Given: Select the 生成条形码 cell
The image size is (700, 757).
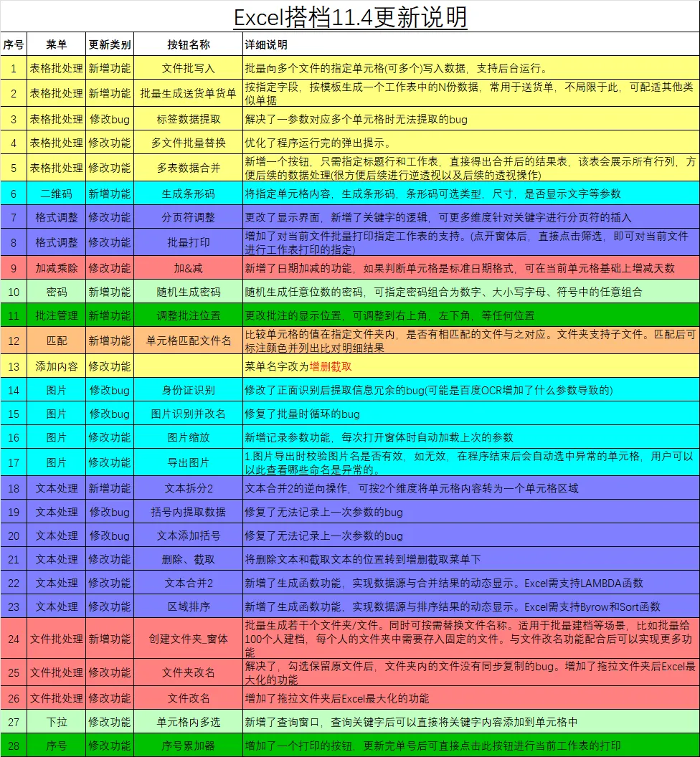Looking at the screenshot, I should (x=189, y=193).
